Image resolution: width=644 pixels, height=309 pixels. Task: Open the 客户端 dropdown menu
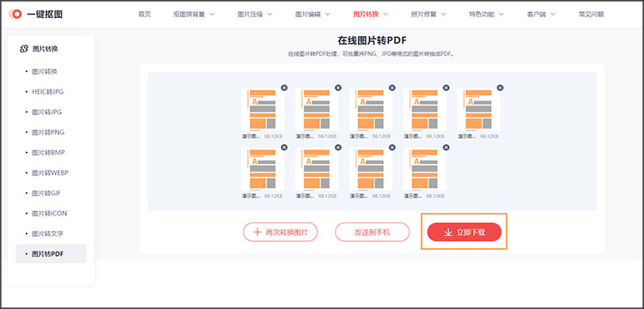coord(541,15)
